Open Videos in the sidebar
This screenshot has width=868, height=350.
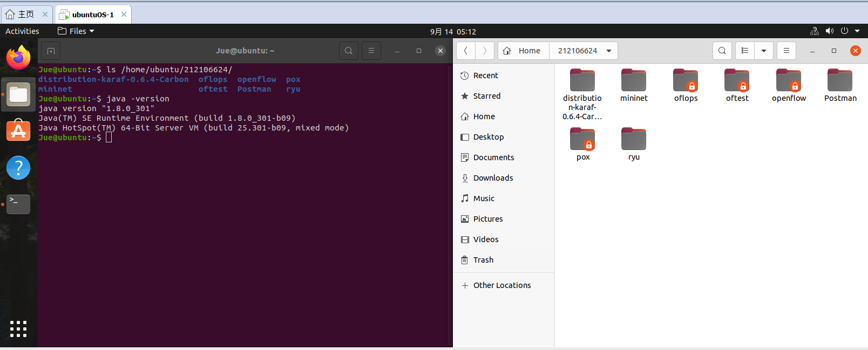504,239
